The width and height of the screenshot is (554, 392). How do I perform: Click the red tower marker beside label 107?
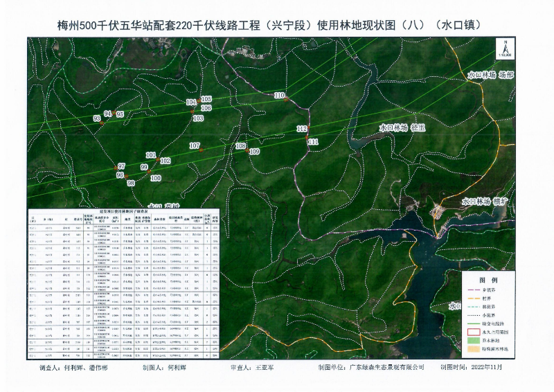click(x=201, y=150)
